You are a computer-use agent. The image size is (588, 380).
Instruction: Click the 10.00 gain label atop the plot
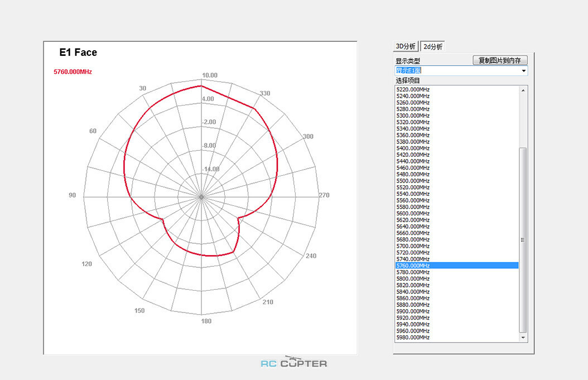click(x=210, y=75)
